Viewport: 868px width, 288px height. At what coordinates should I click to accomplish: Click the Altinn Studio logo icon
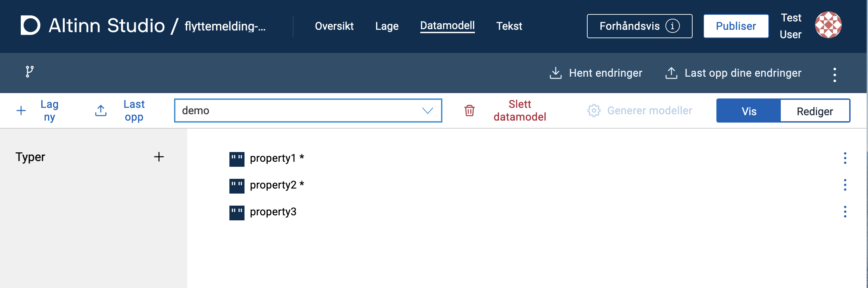coord(30,25)
